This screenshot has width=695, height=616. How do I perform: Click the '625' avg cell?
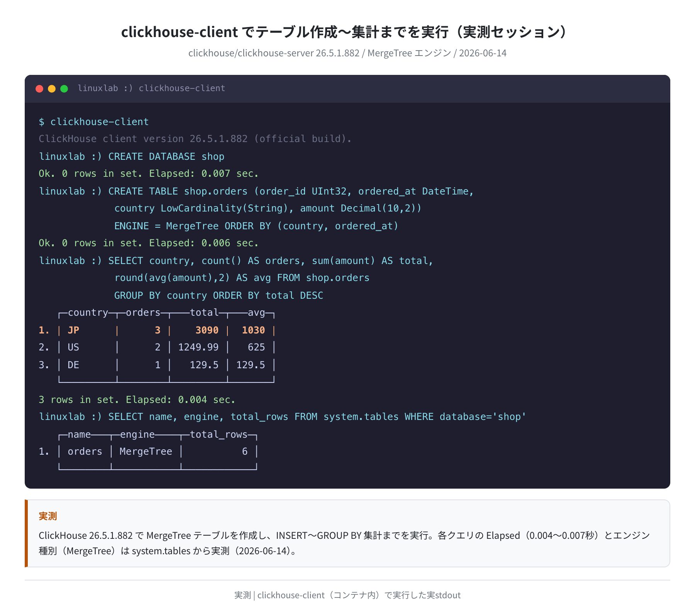click(x=256, y=347)
